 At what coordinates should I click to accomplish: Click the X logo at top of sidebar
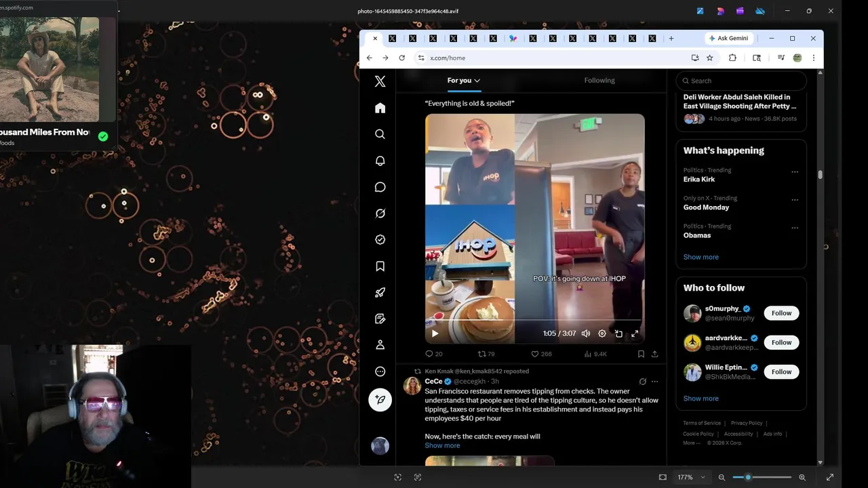click(380, 81)
